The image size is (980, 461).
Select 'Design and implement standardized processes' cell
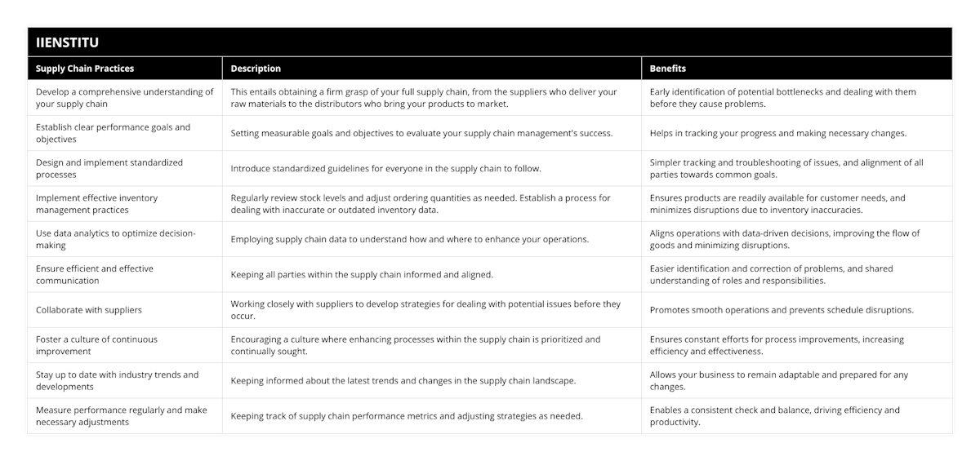[109, 168]
